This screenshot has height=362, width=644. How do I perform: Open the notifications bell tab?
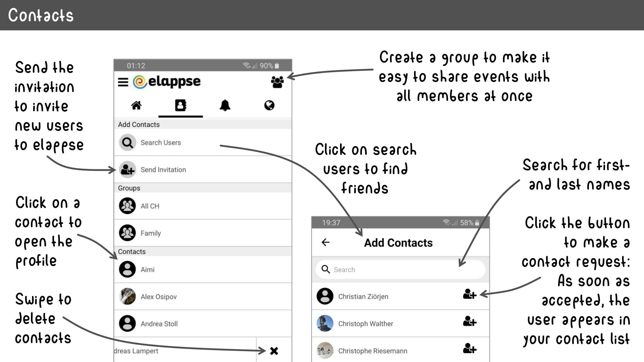(225, 105)
